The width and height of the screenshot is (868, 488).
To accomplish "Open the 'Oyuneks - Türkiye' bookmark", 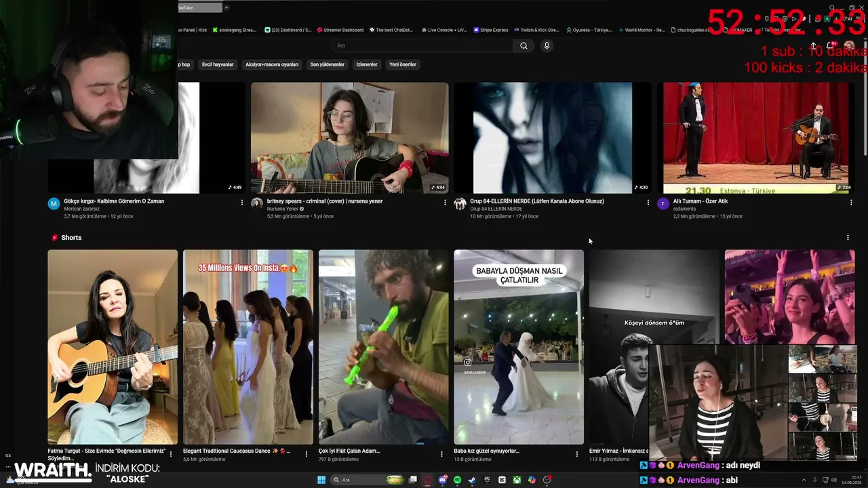I will pos(589,30).
